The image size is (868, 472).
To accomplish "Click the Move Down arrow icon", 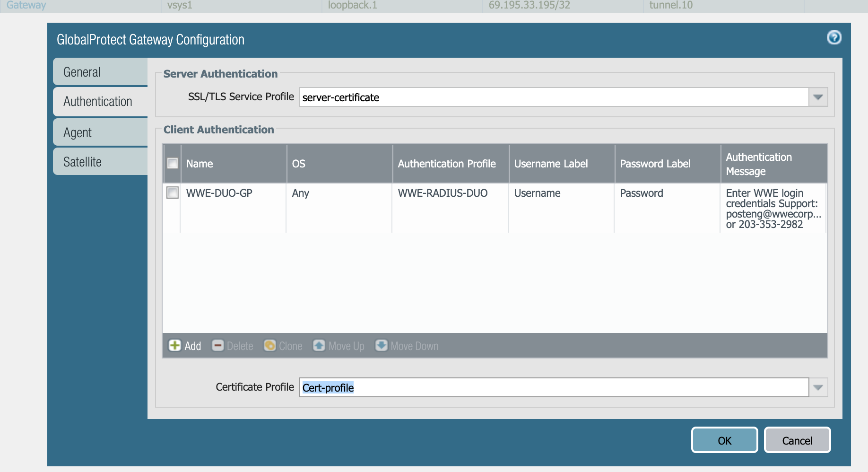I will point(381,346).
